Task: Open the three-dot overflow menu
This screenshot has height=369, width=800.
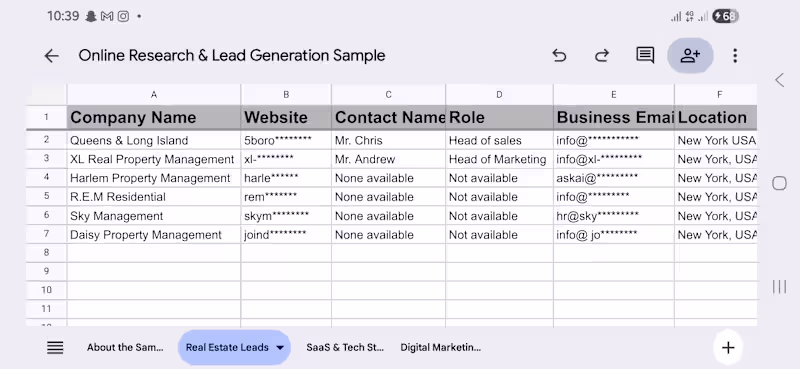Action: click(735, 56)
